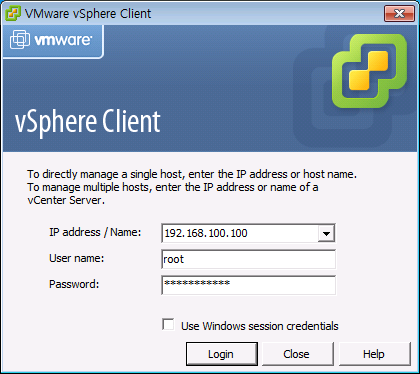Focus the User name field
The height and width of the screenshot is (374, 420).
click(x=248, y=259)
